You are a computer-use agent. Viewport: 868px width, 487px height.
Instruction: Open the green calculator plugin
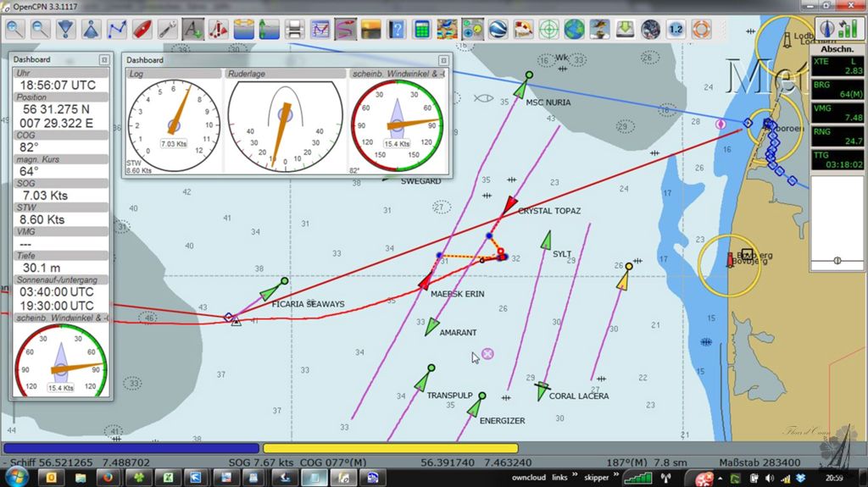point(421,29)
